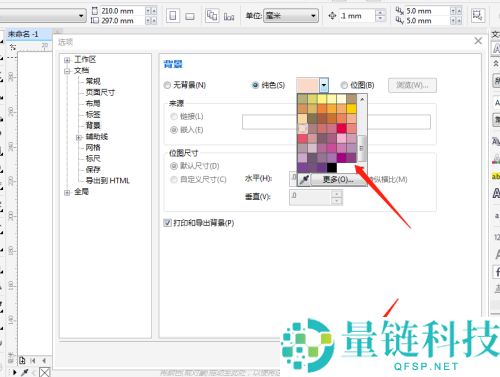The height and width of the screenshot is (377, 500).
Task: Open the solid color picker dropdown arrow
Action: (x=324, y=85)
